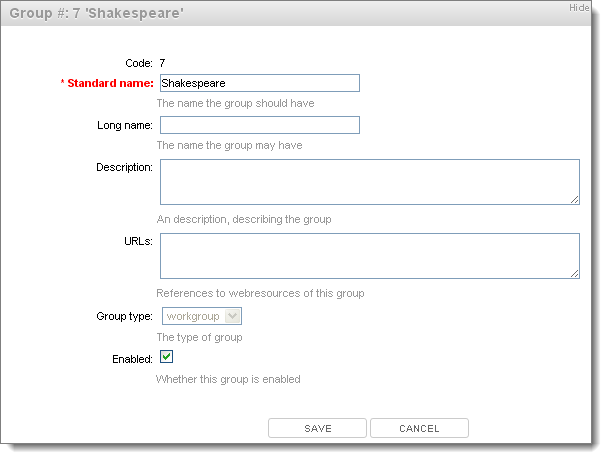Viewport: 607px width, 459px height.
Task: Focus the Standard name field containing Shakespeare
Action: [260, 83]
